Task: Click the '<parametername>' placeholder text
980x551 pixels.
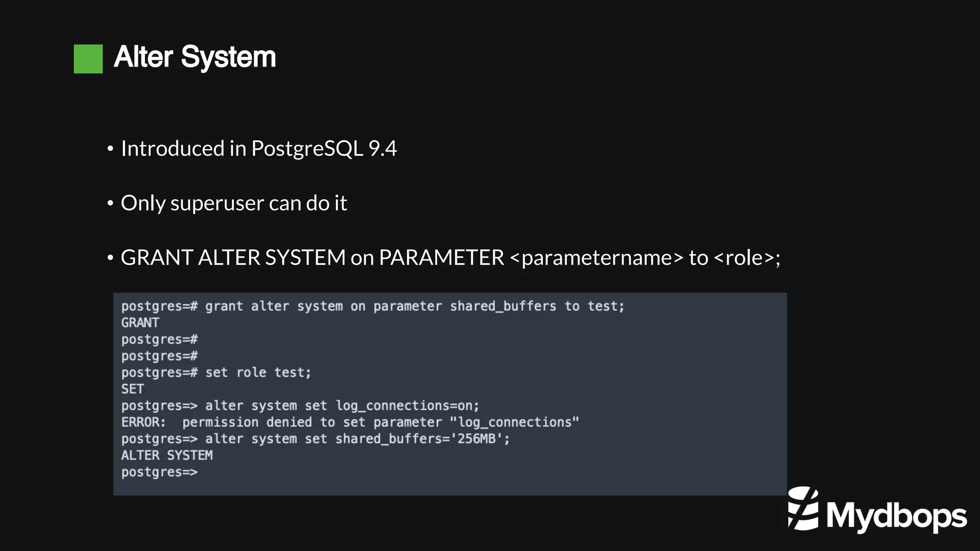Action: (x=596, y=258)
